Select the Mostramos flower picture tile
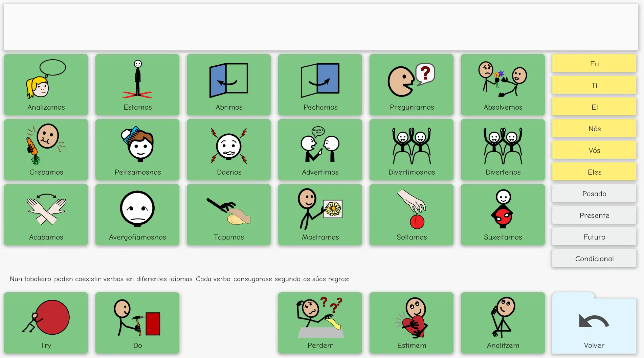Viewport: 644px width, 358px height. coord(320,215)
